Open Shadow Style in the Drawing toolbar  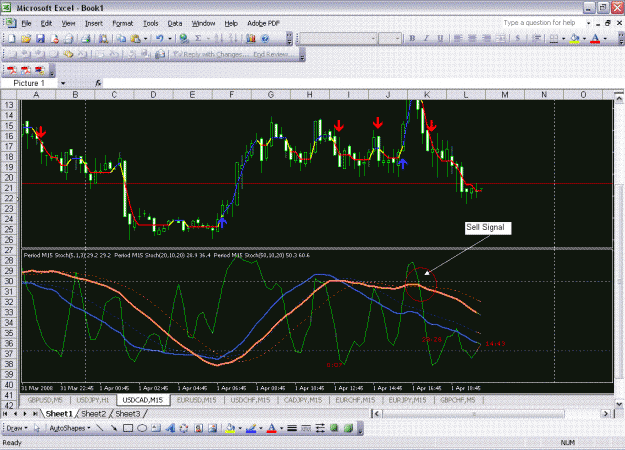click(x=334, y=428)
